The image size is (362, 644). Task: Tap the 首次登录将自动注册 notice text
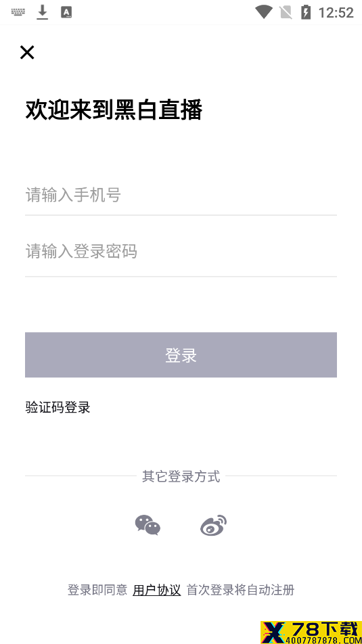pyautogui.click(x=241, y=590)
